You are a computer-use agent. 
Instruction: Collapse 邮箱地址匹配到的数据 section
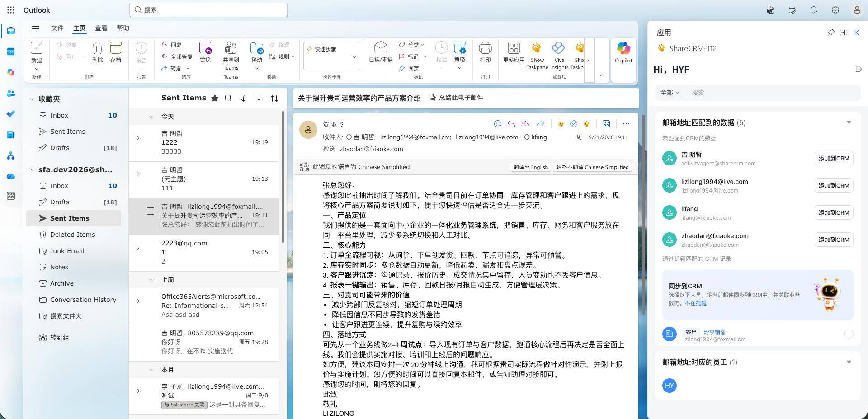849,122
